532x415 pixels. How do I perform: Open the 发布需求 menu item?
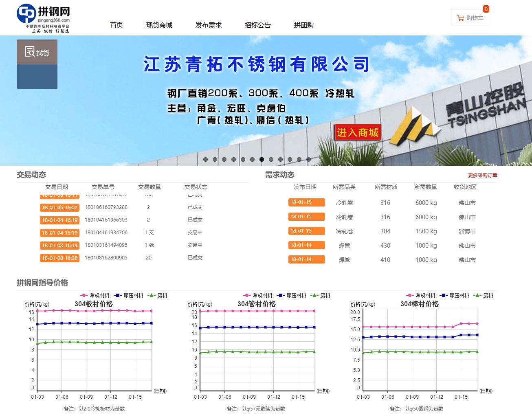(209, 25)
